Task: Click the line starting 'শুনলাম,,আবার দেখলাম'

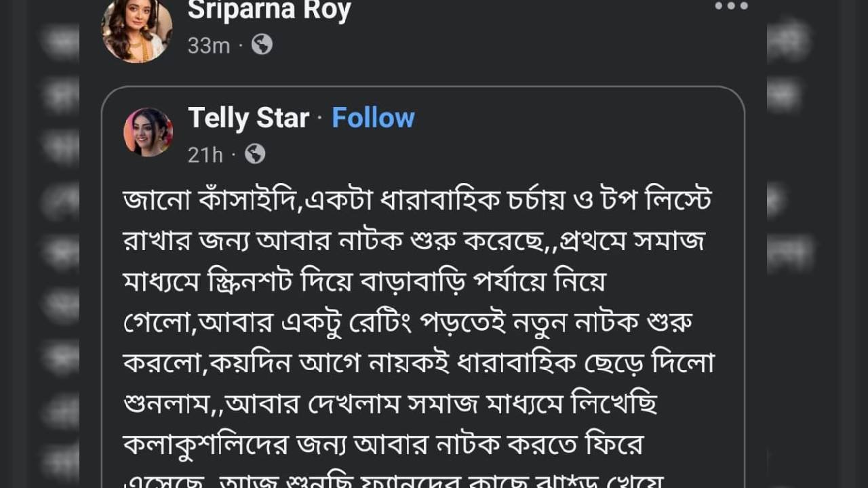Action: tap(390, 403)
